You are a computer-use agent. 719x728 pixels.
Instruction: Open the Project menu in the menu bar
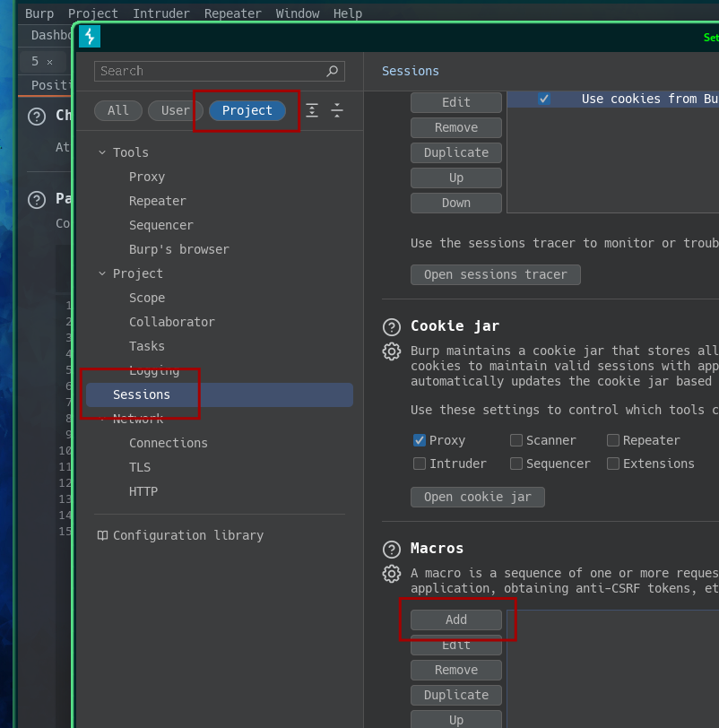[x=93, y=13]
